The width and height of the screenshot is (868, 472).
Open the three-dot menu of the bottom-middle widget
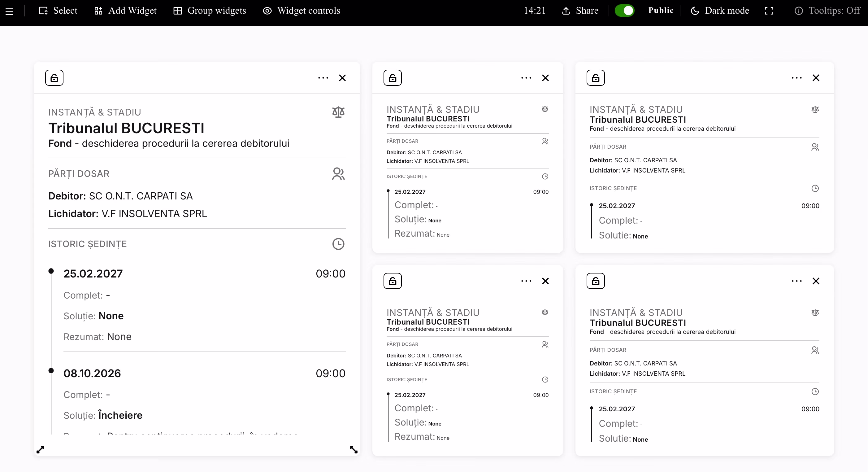pyautogui.click(x=526, y=281)
